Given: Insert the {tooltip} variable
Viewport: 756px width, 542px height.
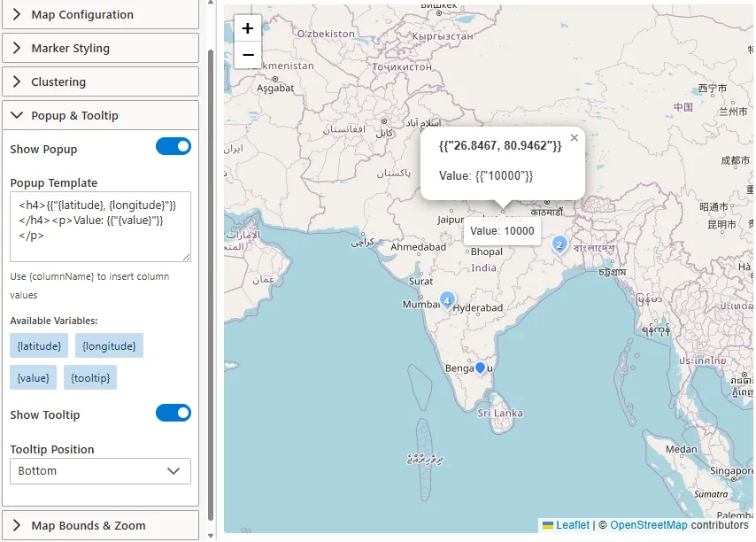Looking at the screenshot, I should pos(89,377).
